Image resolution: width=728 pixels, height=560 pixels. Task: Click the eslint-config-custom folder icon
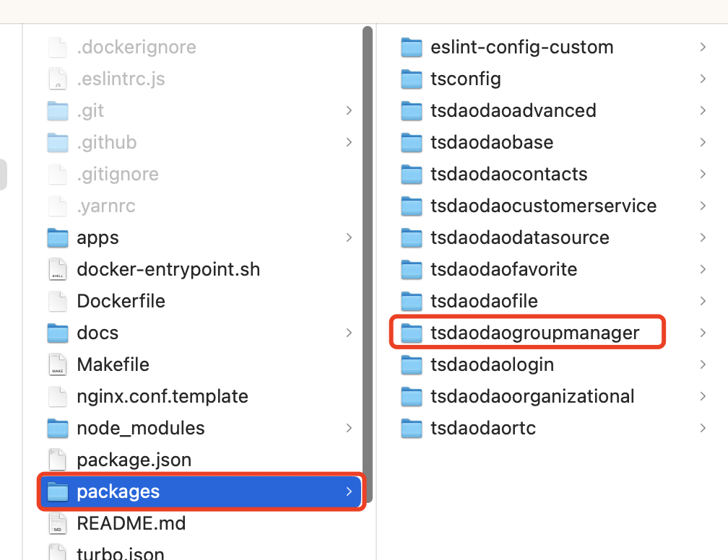point(411,48)
